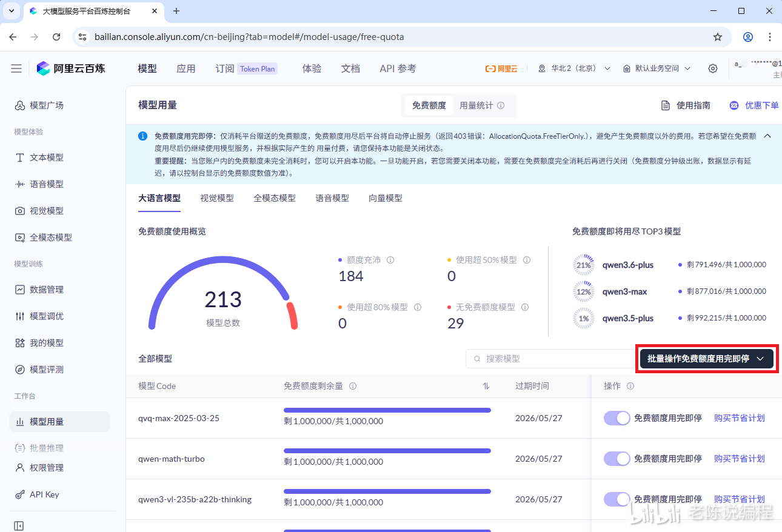Open the browser profile icon
782x532 pixels.
click(748, 37)
